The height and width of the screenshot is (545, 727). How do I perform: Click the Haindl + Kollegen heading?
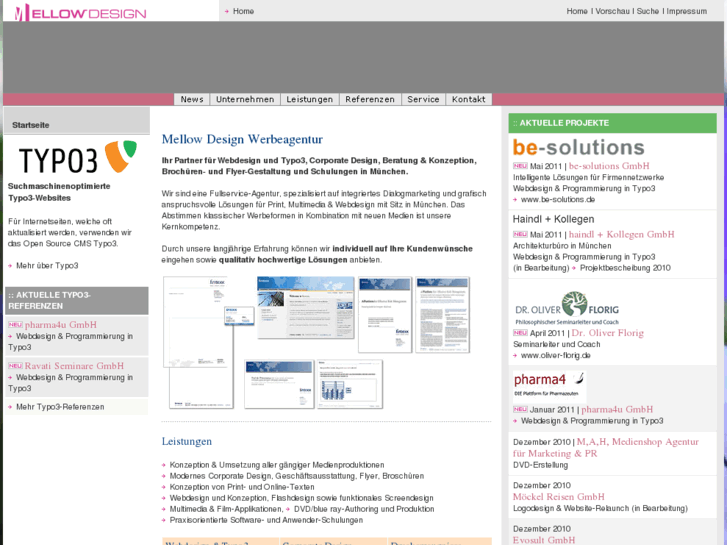(x=553, y=219)
